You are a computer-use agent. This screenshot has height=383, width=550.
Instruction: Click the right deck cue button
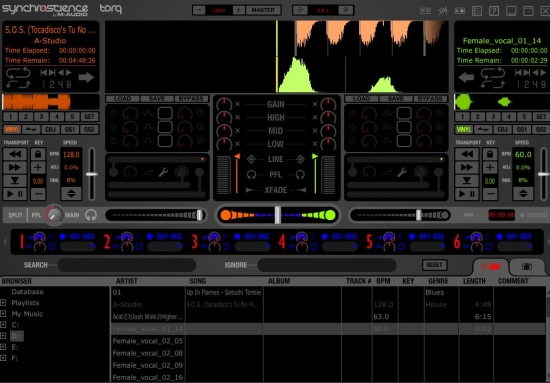467,181
